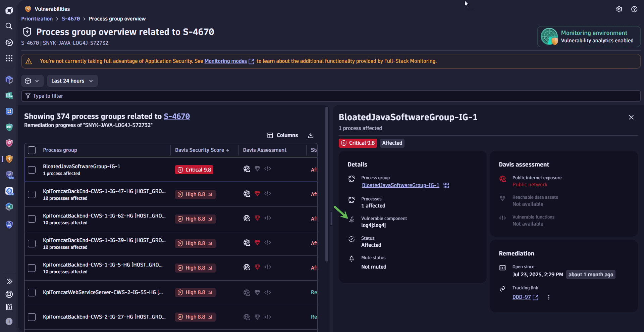Open the apps grid launcher icon
644x332 pixels.
click(x=9, y=58)
